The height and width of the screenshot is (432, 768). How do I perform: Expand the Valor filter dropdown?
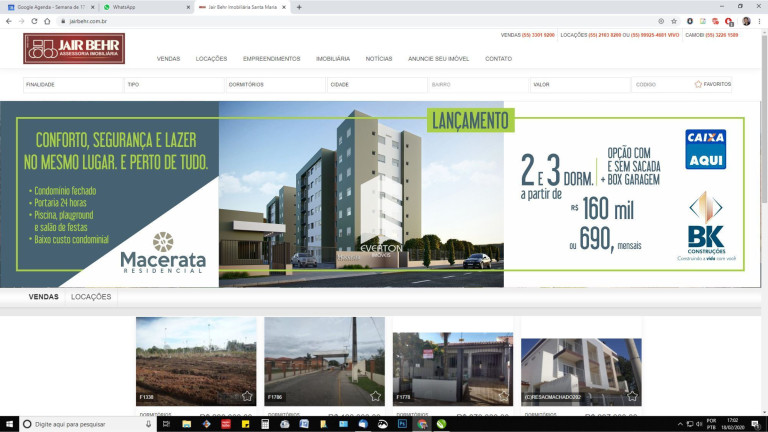[x=580, y=85]
